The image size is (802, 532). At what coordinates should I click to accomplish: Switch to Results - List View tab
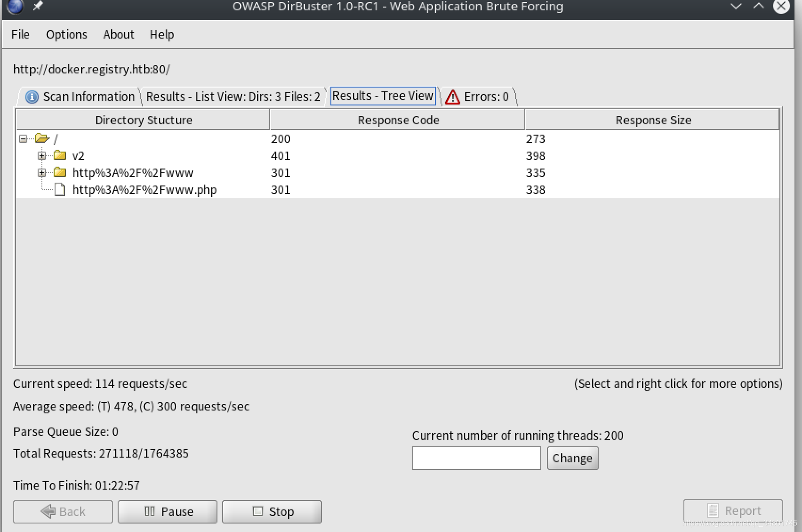[233, 97]
